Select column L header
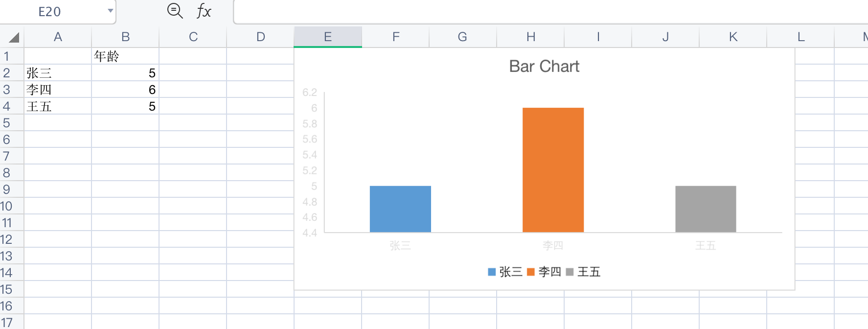Image resolution: width=868 pixels, height=329 pixels. 800,37
